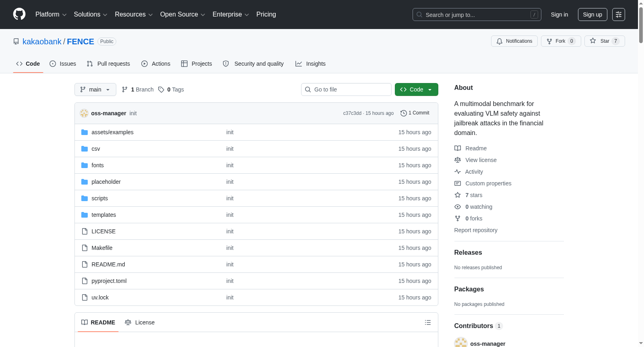This screenshot has width=644, height=347.
Task: Open the Projects tab
Action: [x=196, y=64]
